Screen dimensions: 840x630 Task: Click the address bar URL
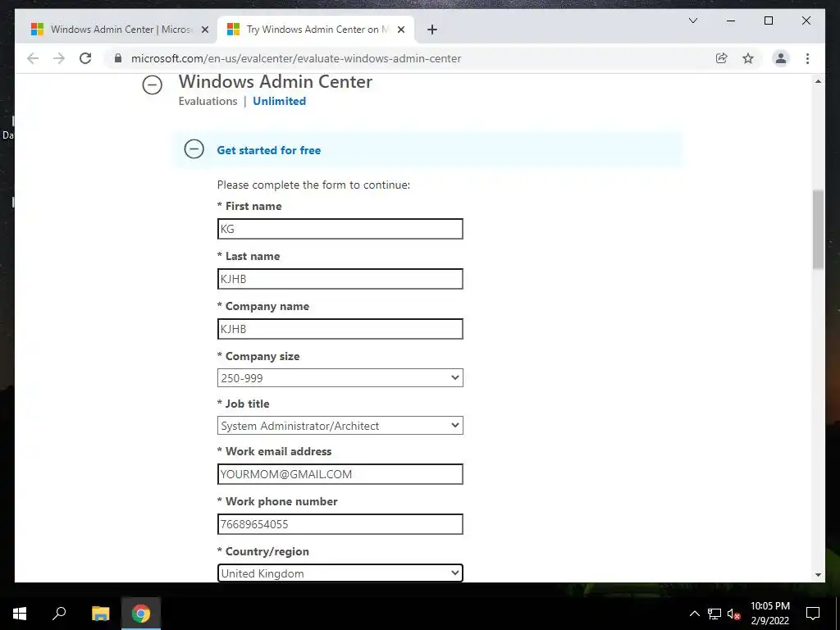point(295,58)
